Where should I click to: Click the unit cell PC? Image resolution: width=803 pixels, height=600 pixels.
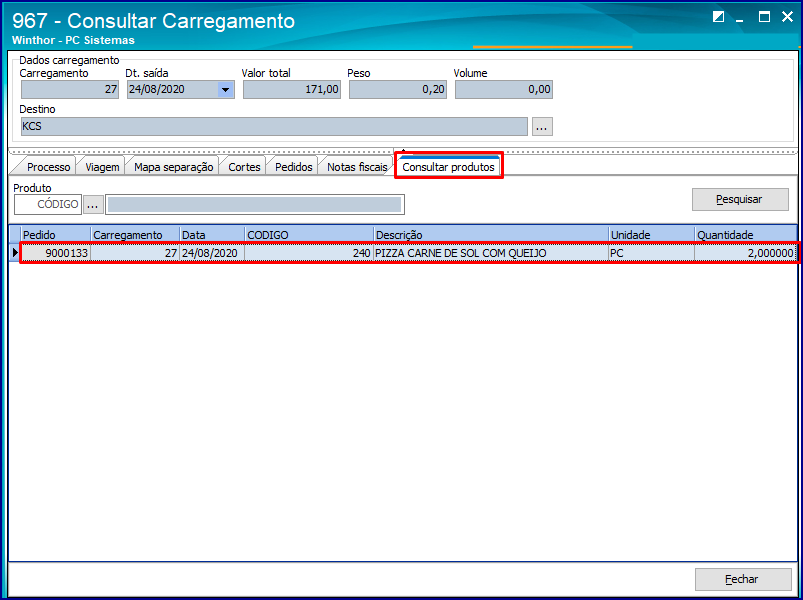tap(651, 253)
